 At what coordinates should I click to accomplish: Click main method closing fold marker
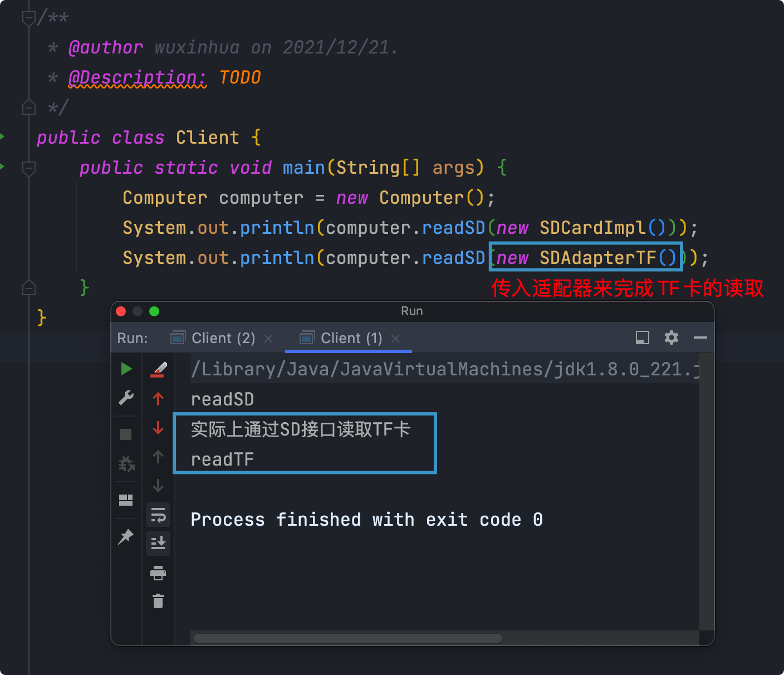click(x=29, y=287)
